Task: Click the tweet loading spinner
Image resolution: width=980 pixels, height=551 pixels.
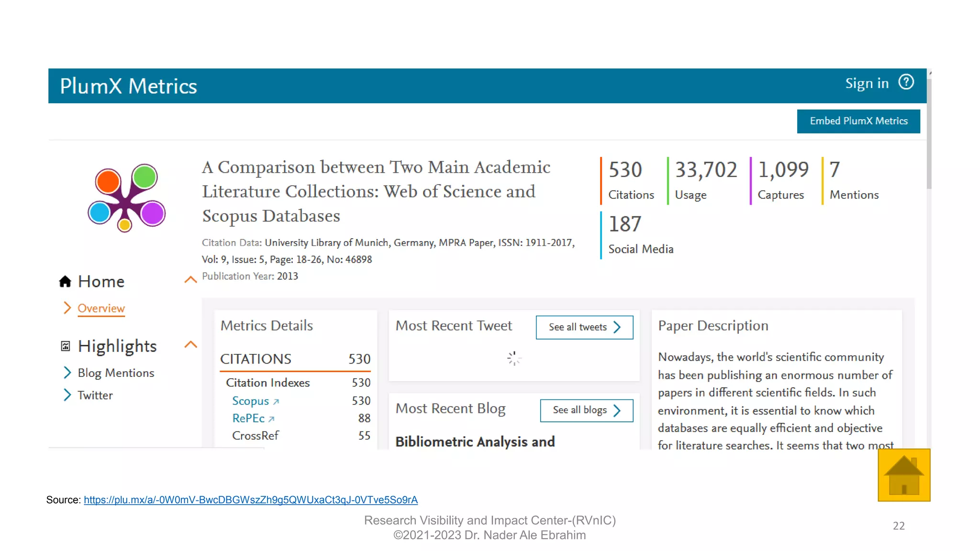Action: click(x=514, y=358)
